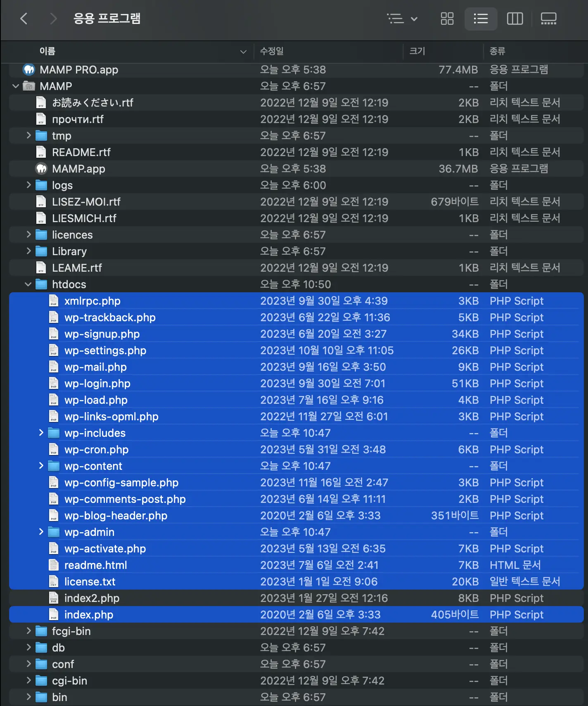The width and height of the screenshot is (588, 706).
Task: Collapse the htdocs folder
Action: 28,284
